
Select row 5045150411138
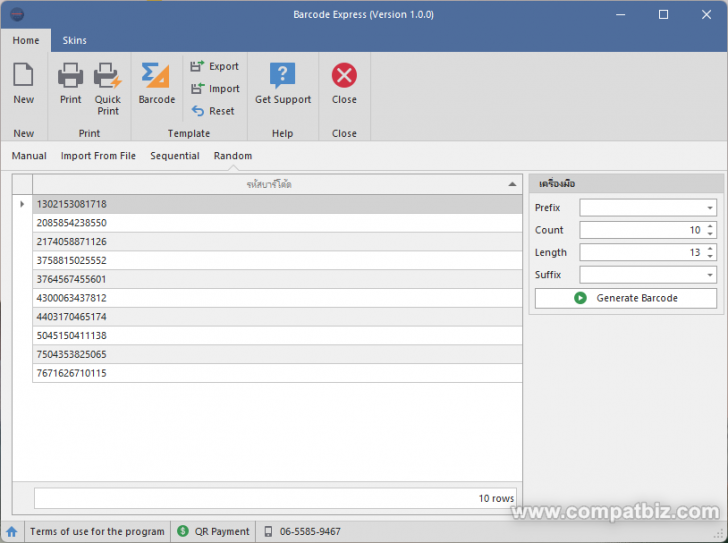click(277, 336)
